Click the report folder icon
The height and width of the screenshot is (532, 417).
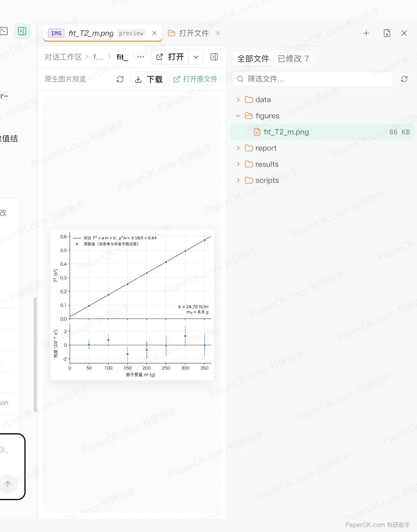[249, 148]
